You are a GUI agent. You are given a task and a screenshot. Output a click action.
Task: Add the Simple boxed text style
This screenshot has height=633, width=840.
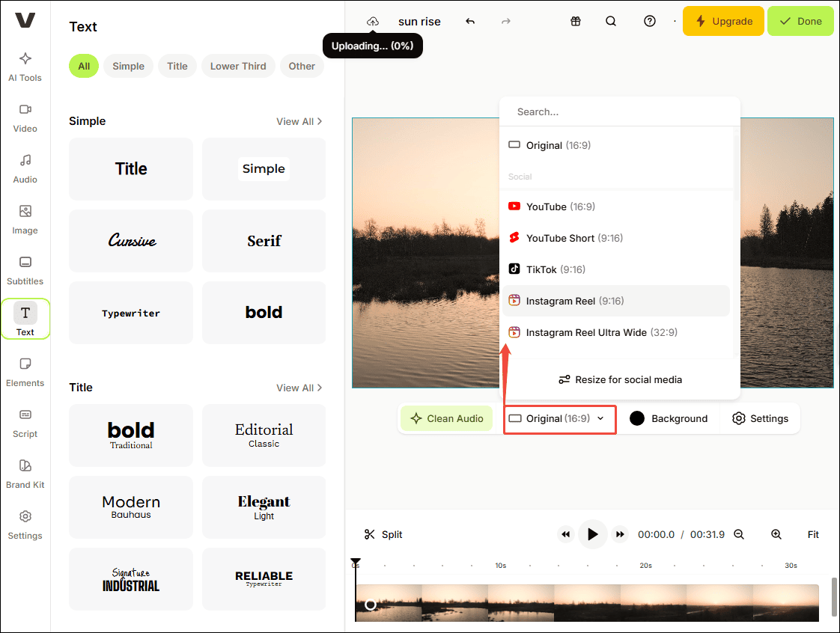pos(264,169)
